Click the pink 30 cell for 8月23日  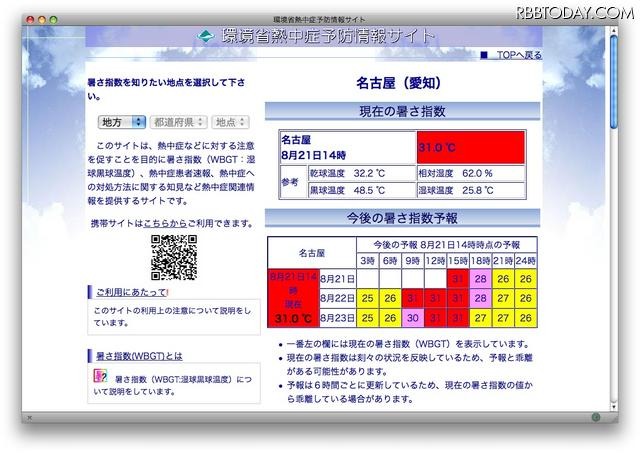(413, 318)
